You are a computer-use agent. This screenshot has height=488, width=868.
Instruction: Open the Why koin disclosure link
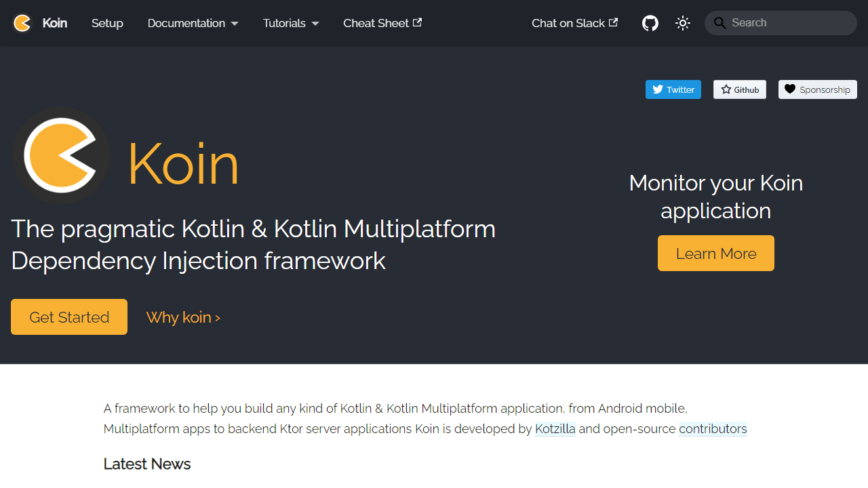[x=183, y=317]
